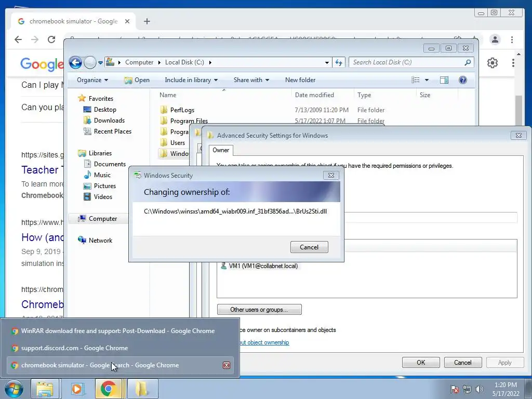
Task: Open Google settings gear icon
Action: [493, 63]
